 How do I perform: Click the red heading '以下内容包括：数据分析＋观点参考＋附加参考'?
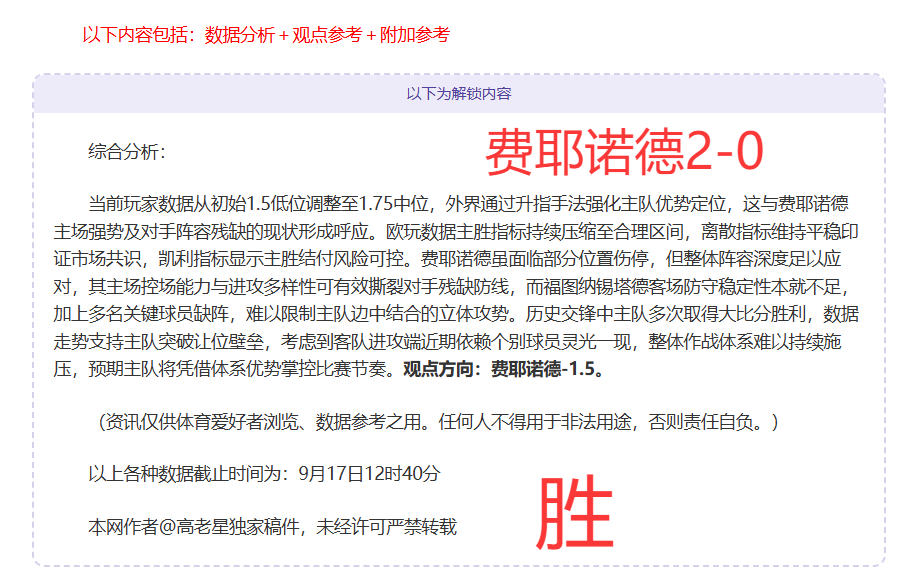tap(266, 35)
